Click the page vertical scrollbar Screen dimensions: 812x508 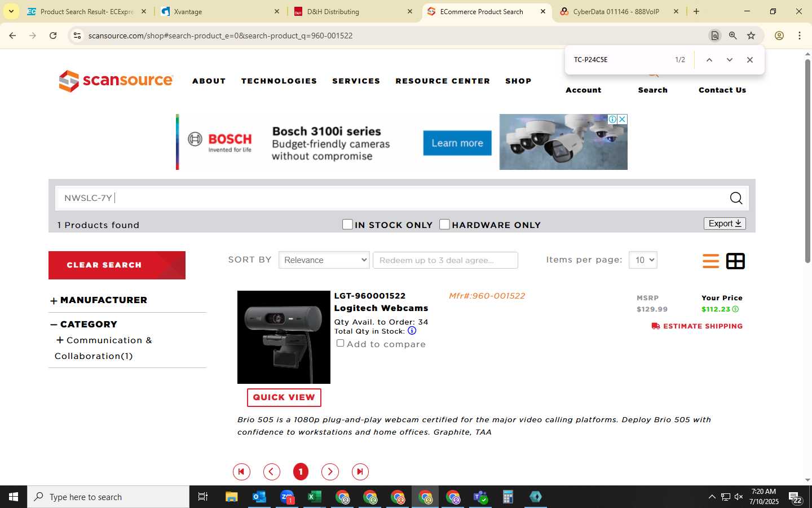pos(807,161)
